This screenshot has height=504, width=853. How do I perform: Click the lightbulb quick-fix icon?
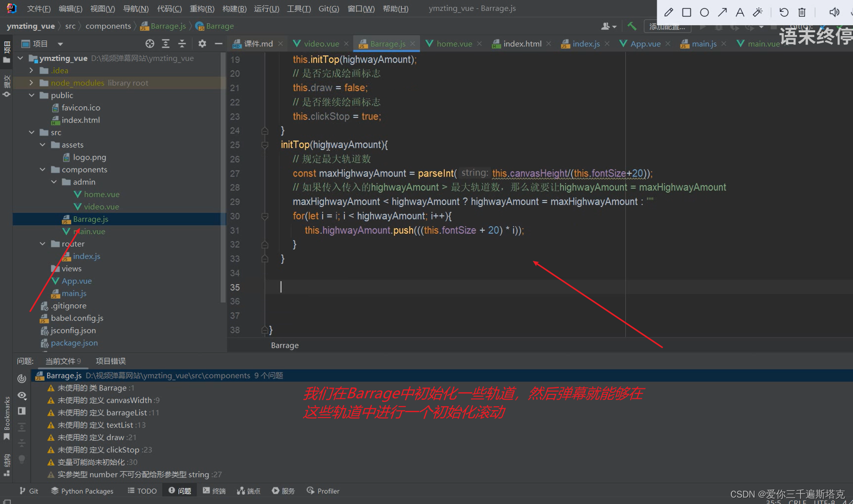(x=22, y=459)
